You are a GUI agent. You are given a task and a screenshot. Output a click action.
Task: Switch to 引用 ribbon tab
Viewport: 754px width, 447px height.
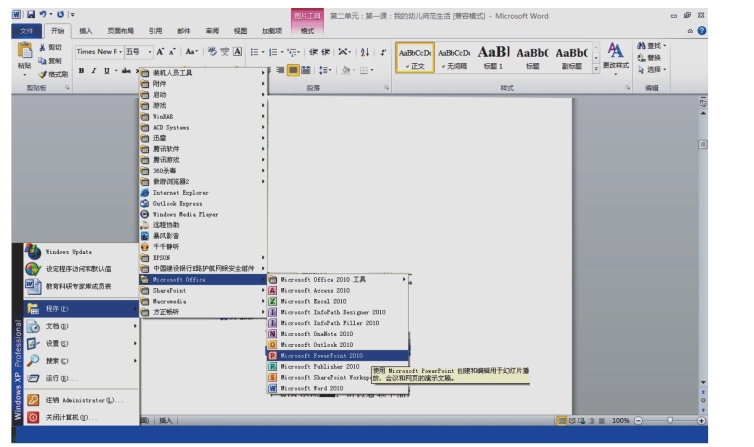tap(155, 31)
